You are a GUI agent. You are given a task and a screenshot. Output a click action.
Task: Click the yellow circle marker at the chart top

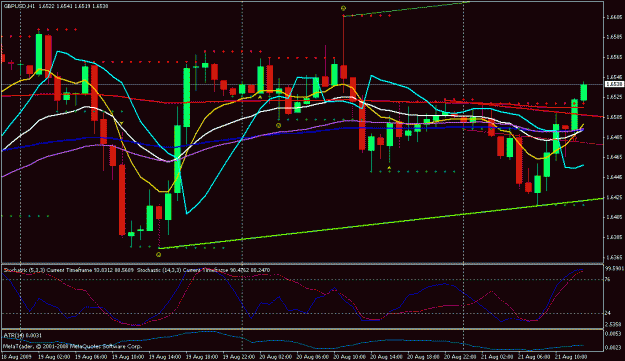click(343, 8)
